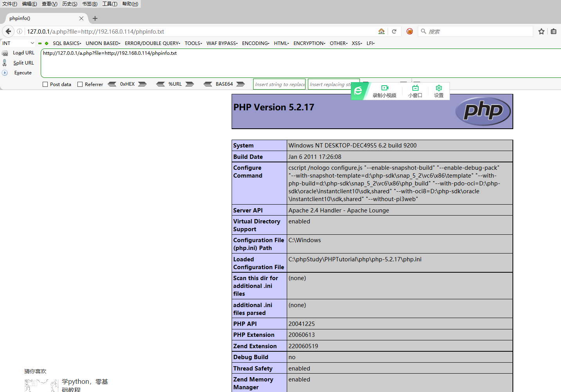Click the red blocked-content extension icon

point(410,31)
